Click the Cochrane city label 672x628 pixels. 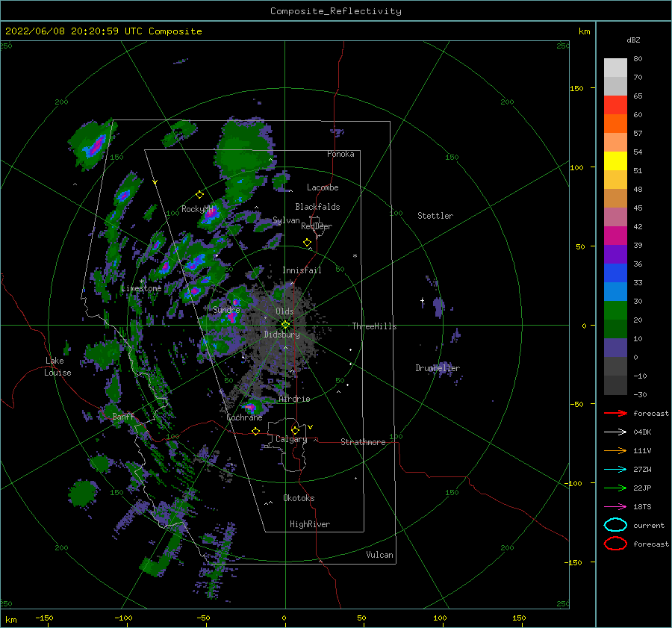coord(244,417)
